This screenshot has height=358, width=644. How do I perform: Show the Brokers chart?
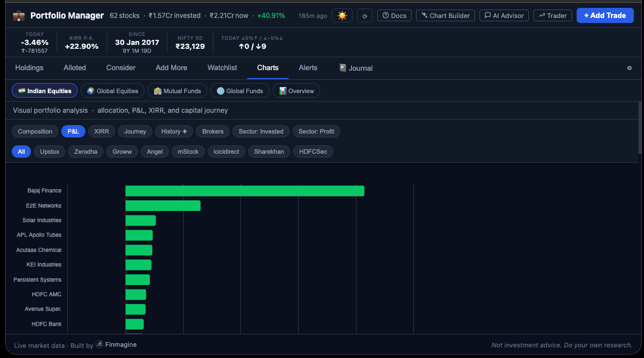213,131
